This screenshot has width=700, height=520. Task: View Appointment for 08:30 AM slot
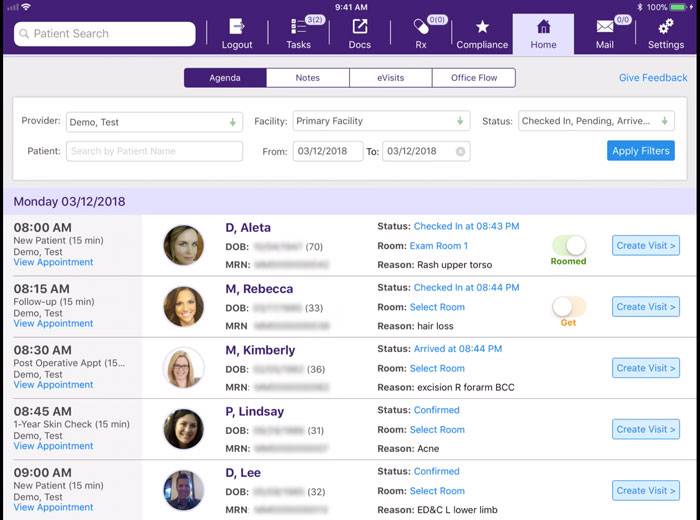(x=53, y=384)
